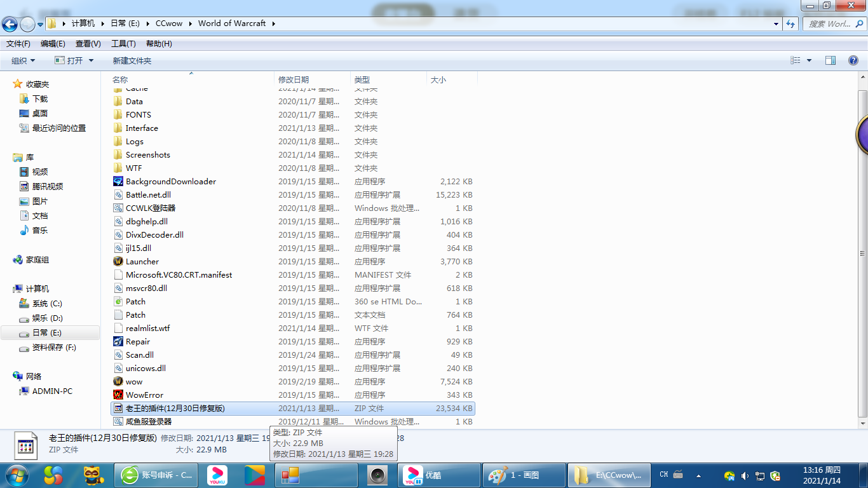Expand the 组织 dropdown menu

24,60
